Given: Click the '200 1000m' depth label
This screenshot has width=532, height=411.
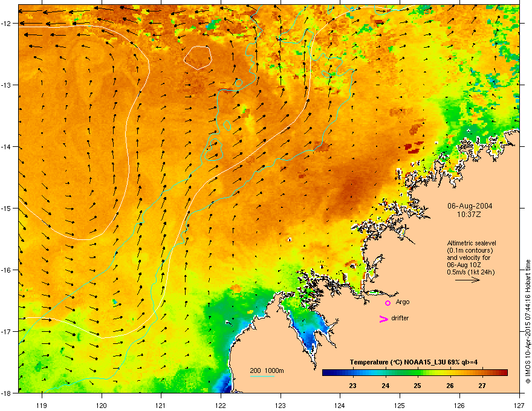Looking at the screenshot, I should click(x=267, y=371).
